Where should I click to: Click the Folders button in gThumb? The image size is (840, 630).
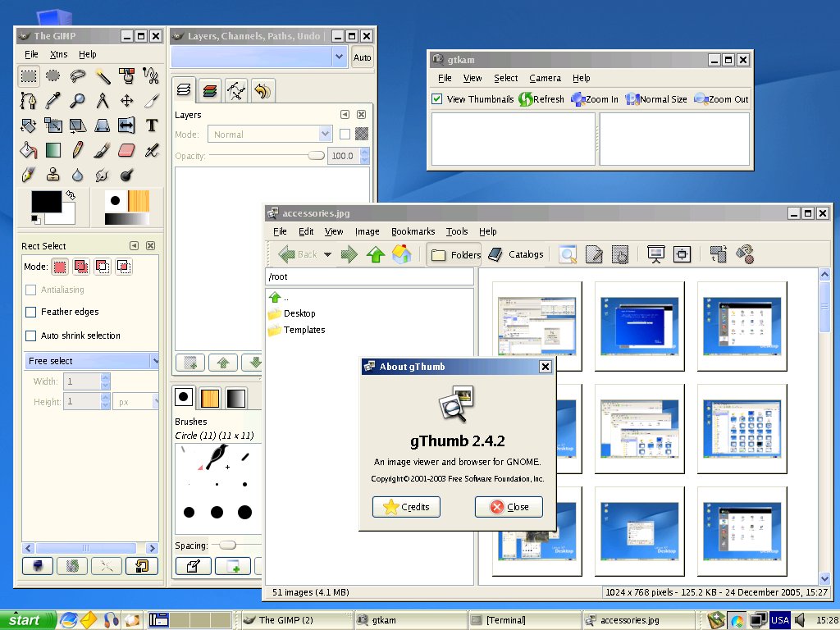[x=454, y=254]
